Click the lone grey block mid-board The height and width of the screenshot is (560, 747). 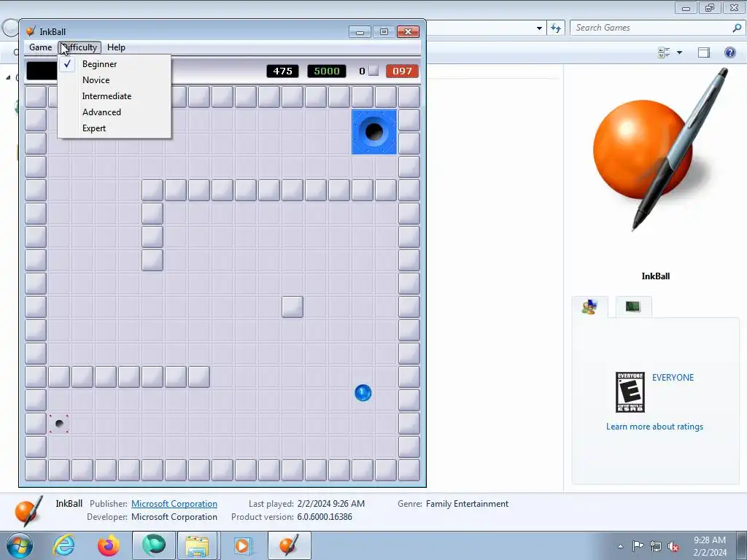click(293, 307)
